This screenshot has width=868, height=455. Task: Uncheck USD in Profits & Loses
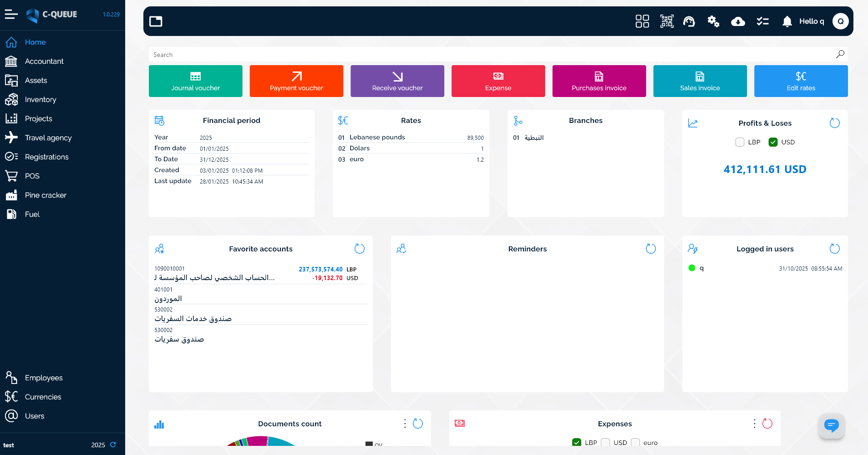pyautogui.click(x=773, y=142)
